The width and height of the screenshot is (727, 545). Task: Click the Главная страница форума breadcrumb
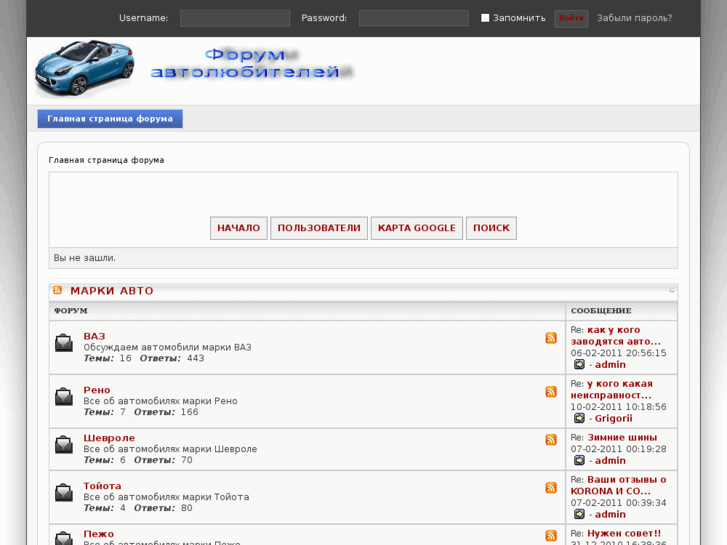click(106, 160)
